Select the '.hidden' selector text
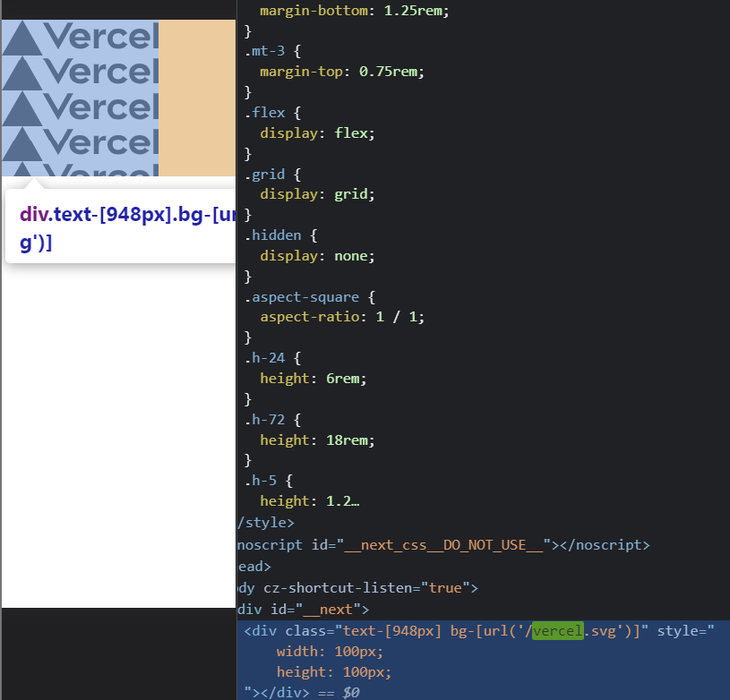 click(273, 235)
